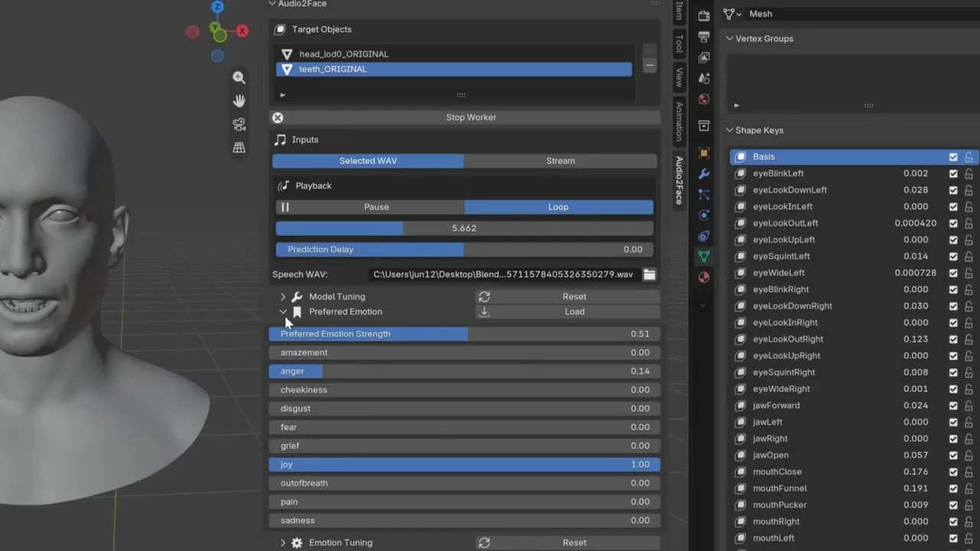
Task: Open the Modifiers wrench icon
Action: click(x=704, y=174)
